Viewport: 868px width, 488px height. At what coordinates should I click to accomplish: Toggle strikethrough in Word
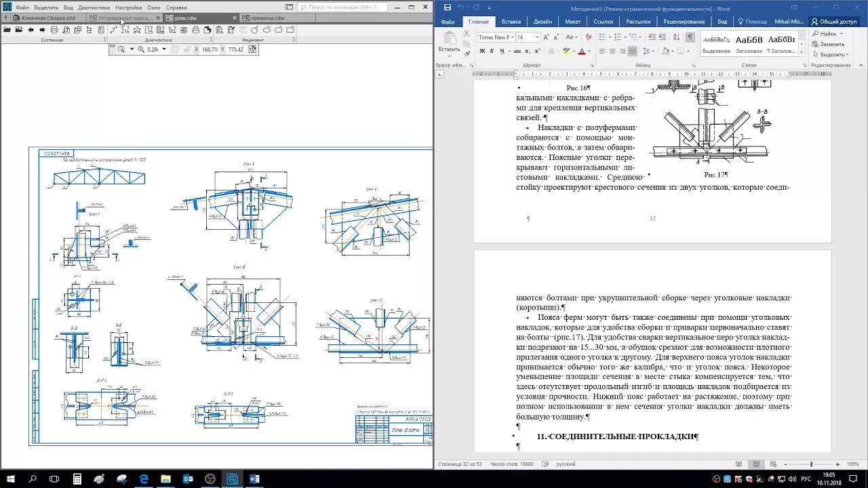pyautogui.click(x=517, y=51)
